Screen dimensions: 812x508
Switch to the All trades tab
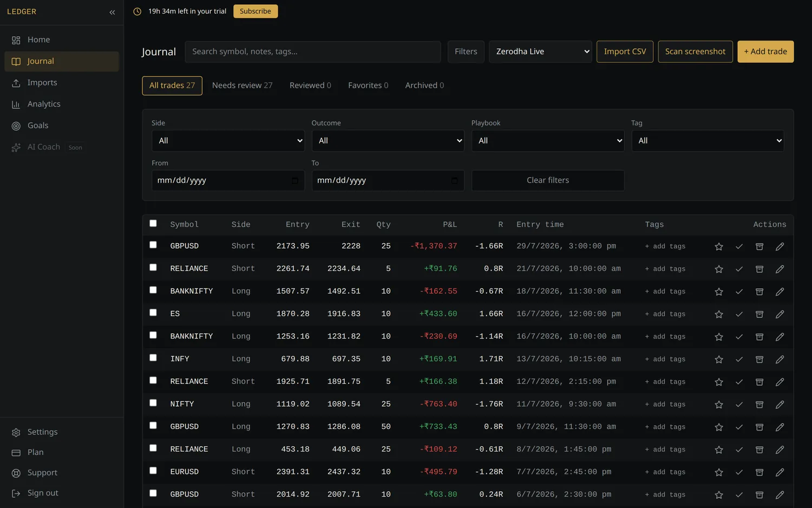tap(172, 86)
